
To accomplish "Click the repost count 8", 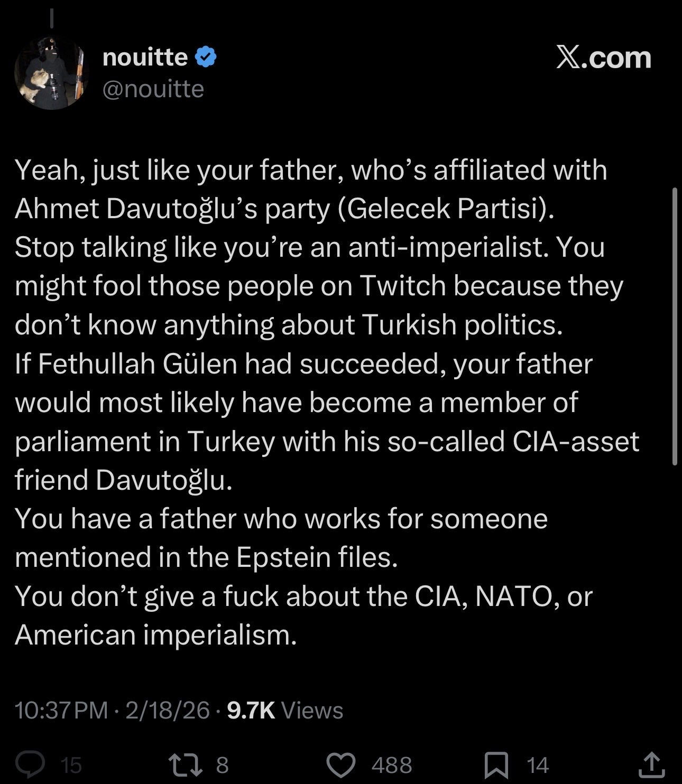I will pos(222,765).
